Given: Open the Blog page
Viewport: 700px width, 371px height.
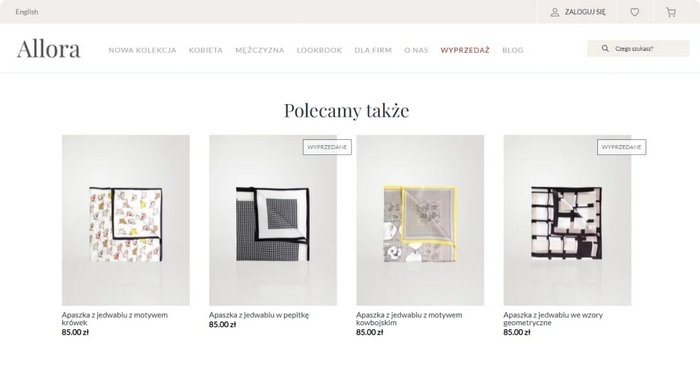Looking at the screenshot, I should click(512, 50).
